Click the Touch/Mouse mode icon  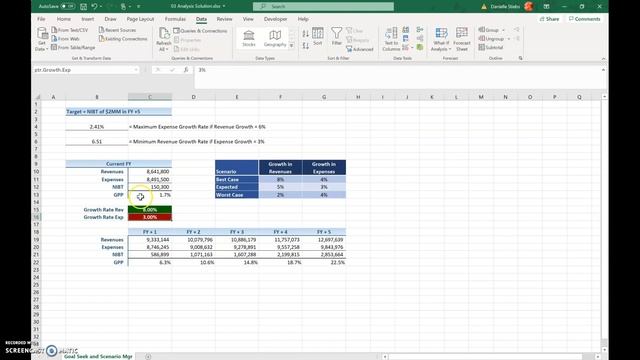point(123,7)
